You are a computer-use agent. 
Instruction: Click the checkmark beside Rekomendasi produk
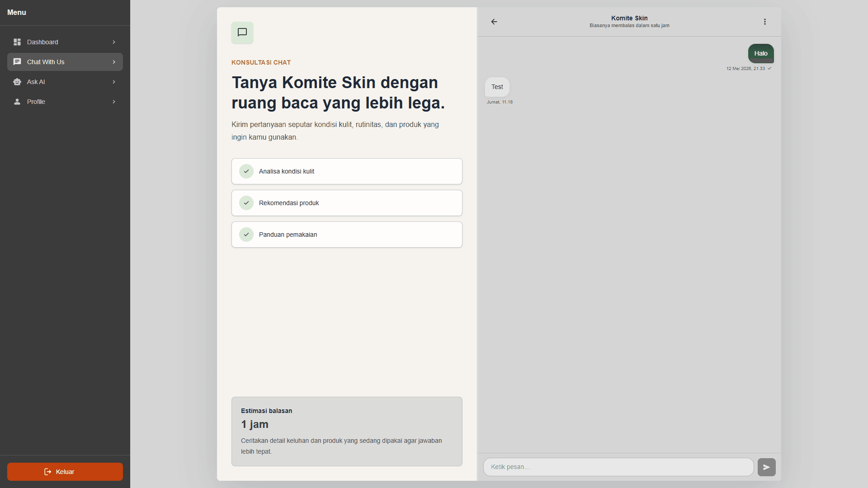246,203
